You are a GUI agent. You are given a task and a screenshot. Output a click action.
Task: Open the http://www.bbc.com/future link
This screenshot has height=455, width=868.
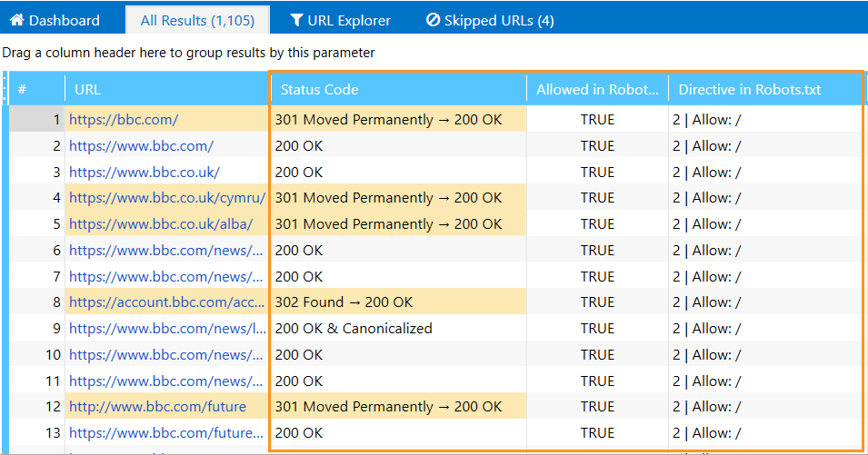point(158,406)
